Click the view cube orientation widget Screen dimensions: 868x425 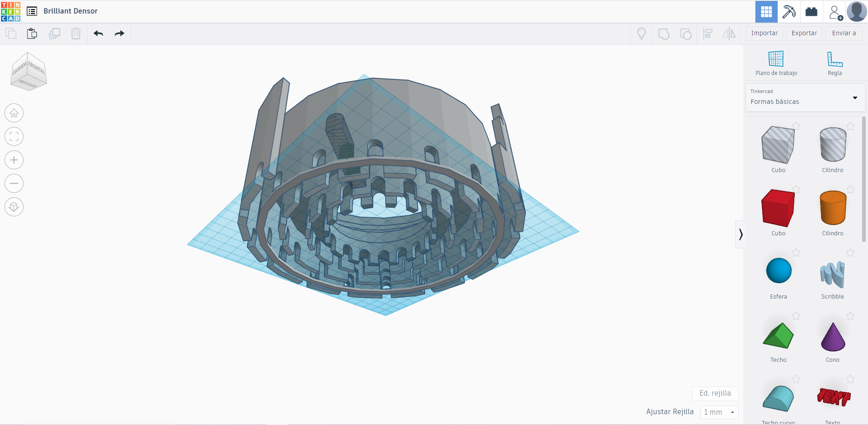coord(28,71)
